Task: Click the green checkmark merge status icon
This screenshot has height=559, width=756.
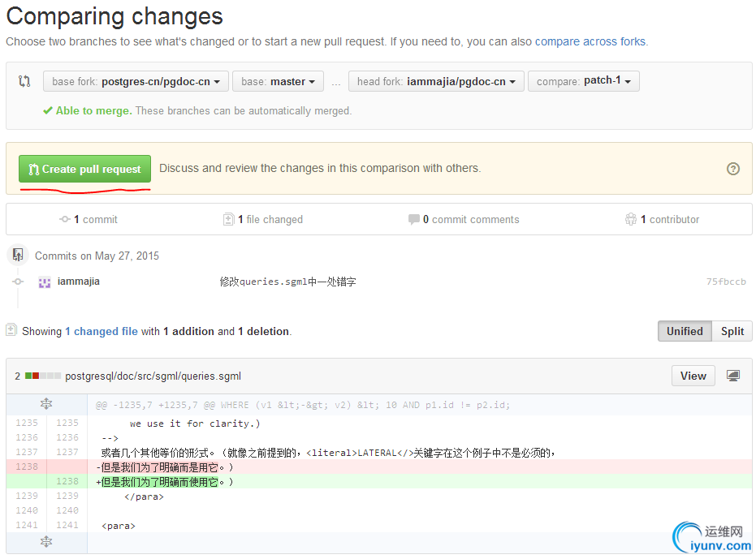Action: click(48, 111)
